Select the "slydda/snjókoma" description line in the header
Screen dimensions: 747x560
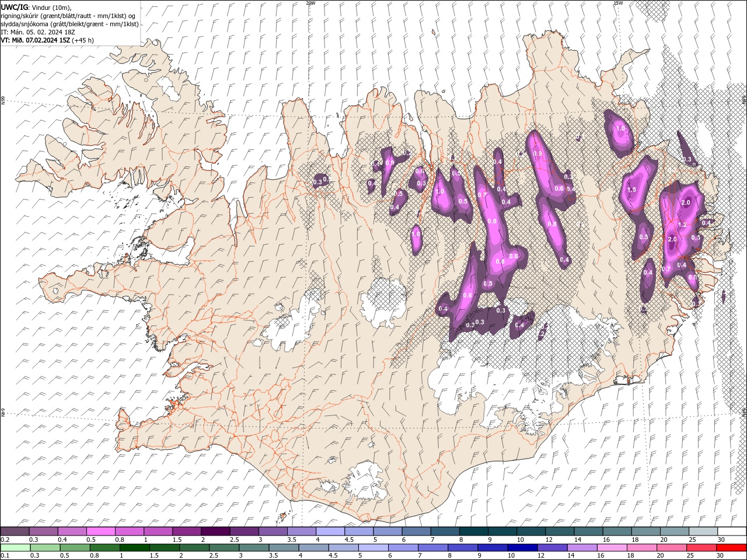click(69, 24)
